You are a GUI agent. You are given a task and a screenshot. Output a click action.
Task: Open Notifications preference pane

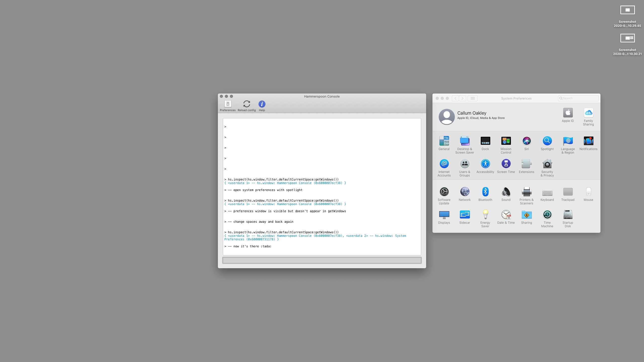[x=588, y=141]
